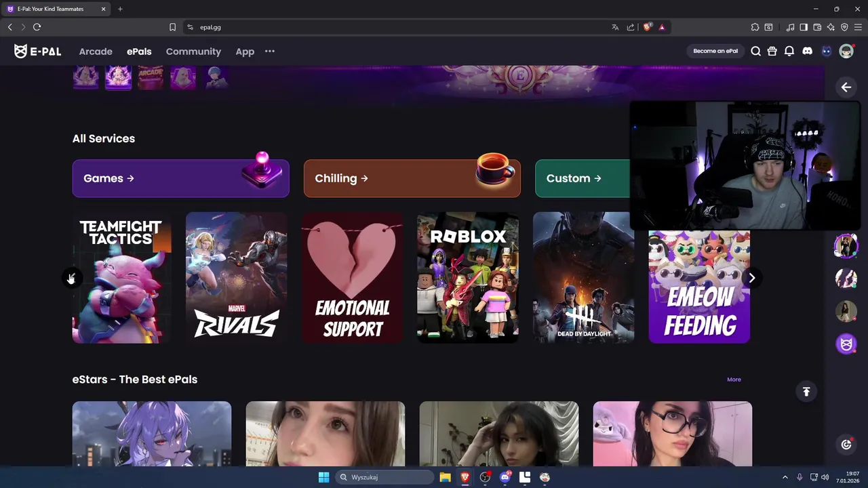868x488 pixels.
Task: Open the gift box rewards icon
Action: pos(772,52)
